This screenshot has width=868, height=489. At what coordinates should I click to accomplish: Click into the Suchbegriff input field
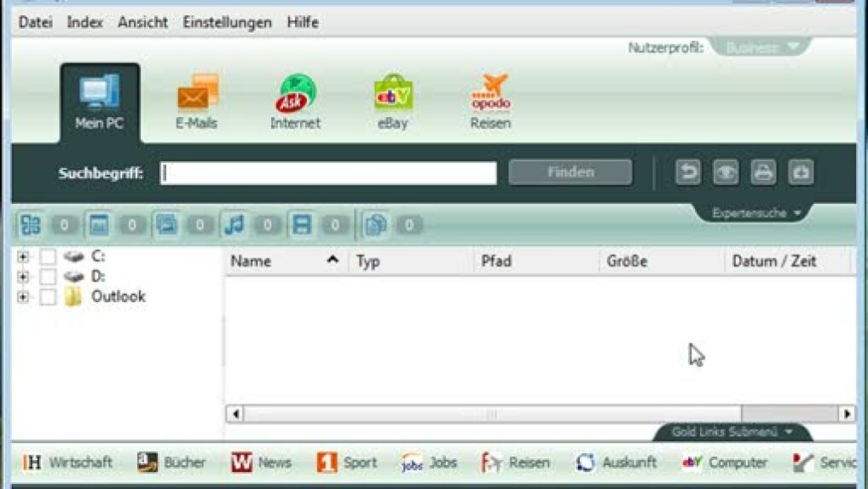click(x=328, y=173)
